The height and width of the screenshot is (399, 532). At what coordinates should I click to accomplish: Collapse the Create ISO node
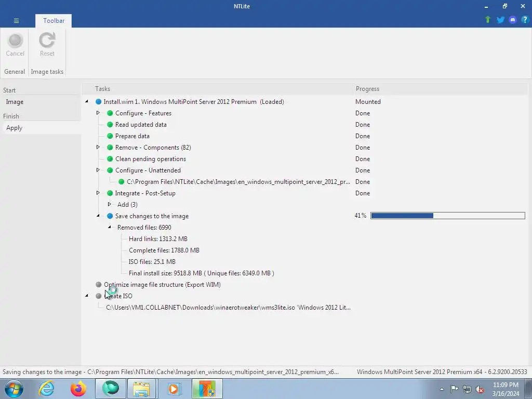pos(87,296)
